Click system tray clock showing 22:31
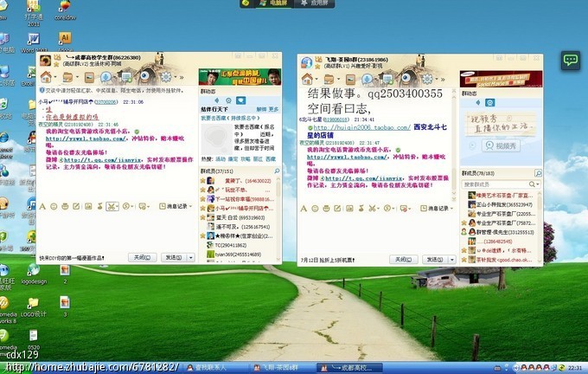 pyautogui.click(x=575, y=368)
